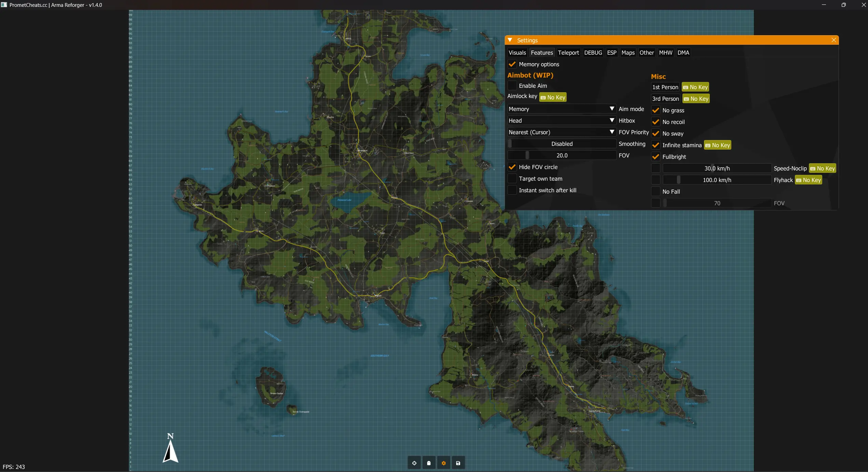Image resolution: width=868 pixels, height=472 pixels.
Task: Disable the No recoil checkbox
Action: (655, 122)
